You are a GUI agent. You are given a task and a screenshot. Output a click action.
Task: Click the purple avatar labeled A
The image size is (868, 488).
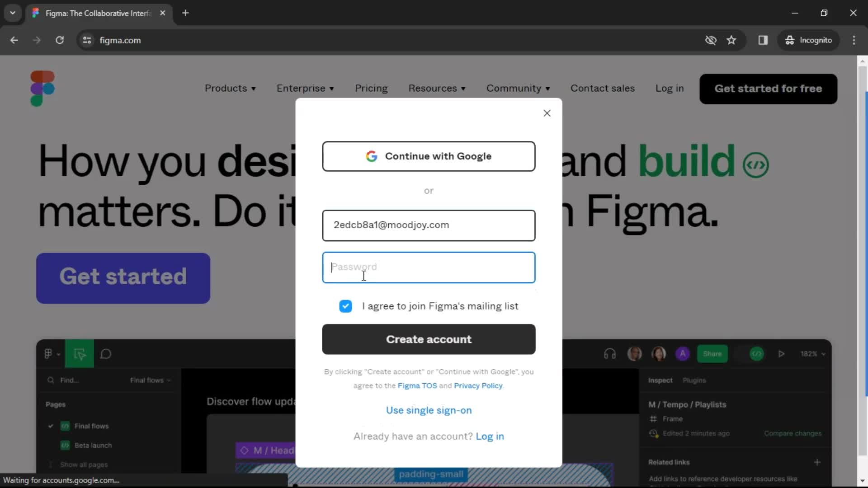coord(683,354)
